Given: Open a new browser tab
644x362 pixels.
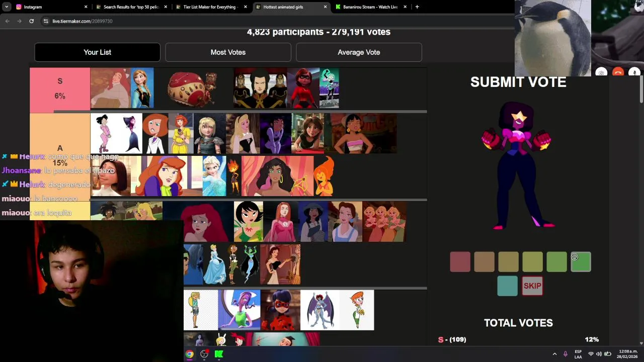Looking at the screenshot, I should [x=417, y=7].
